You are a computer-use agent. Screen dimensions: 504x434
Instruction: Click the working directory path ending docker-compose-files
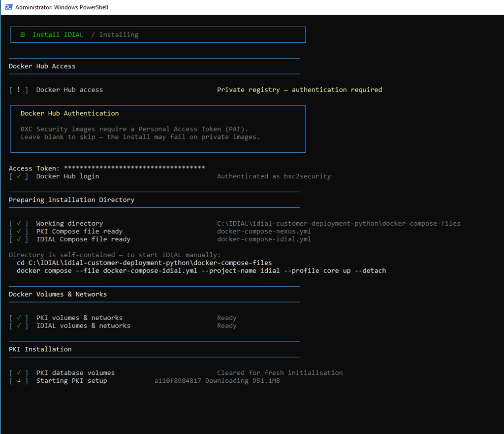(339, 223)
